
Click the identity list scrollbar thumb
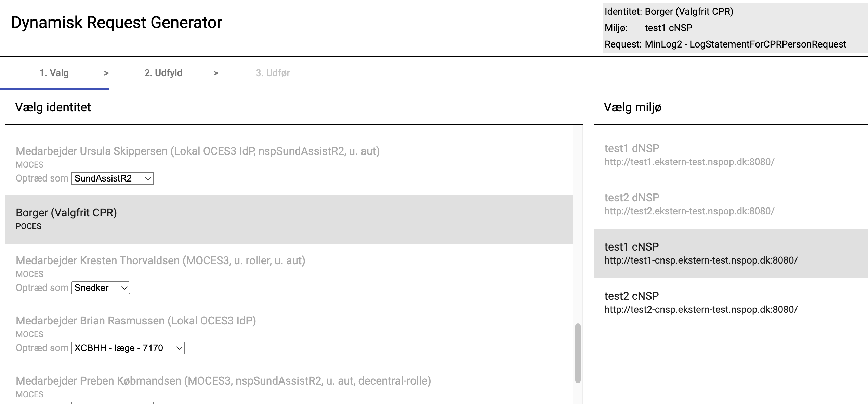[578, 353]
